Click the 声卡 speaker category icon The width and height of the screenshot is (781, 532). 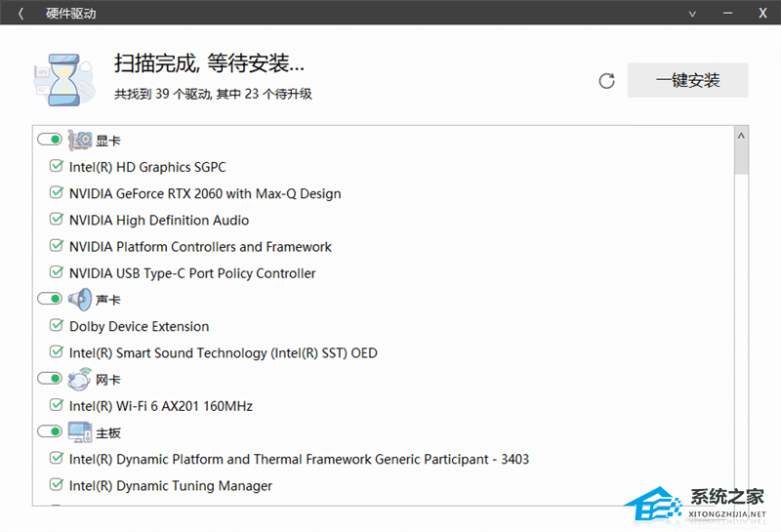pyautogui.click(x=80, y=300)
